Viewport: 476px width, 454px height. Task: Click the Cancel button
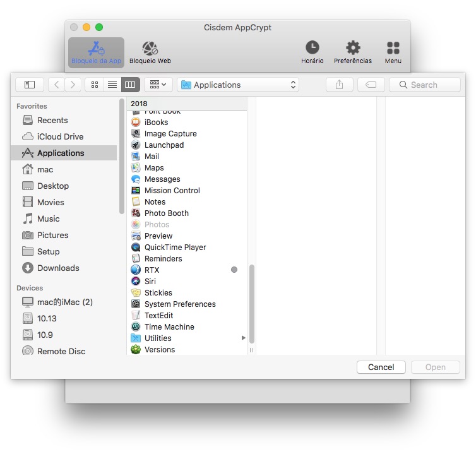pos(381,367)
